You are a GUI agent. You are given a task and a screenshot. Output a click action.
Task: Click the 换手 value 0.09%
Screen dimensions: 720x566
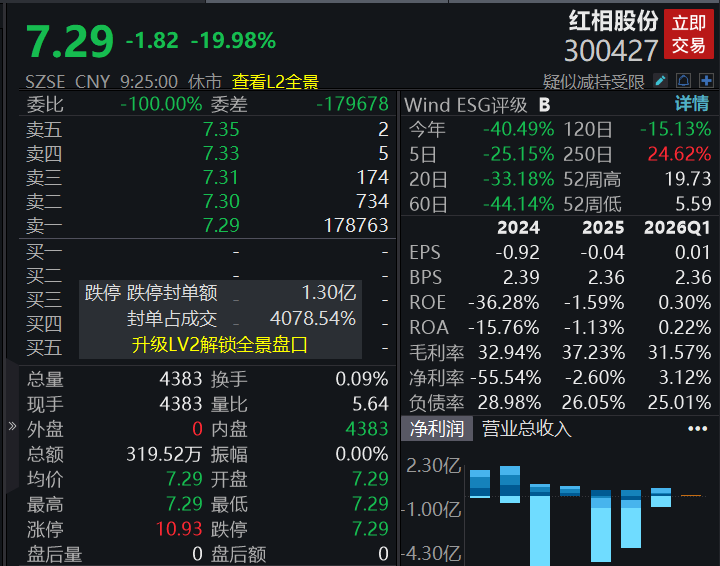coord(362,379)
